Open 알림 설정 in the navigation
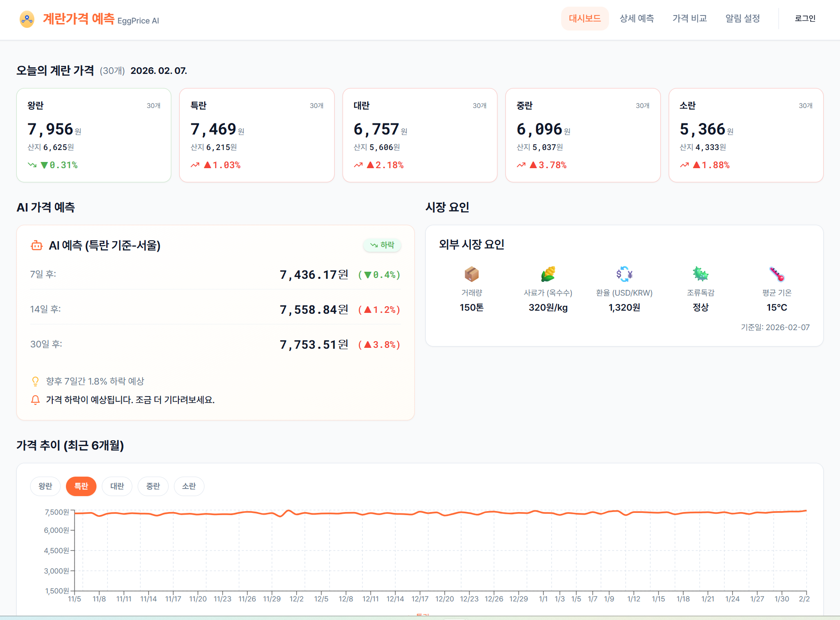The height and width of the screenshot is (620, 840). (x=743, y=19)
